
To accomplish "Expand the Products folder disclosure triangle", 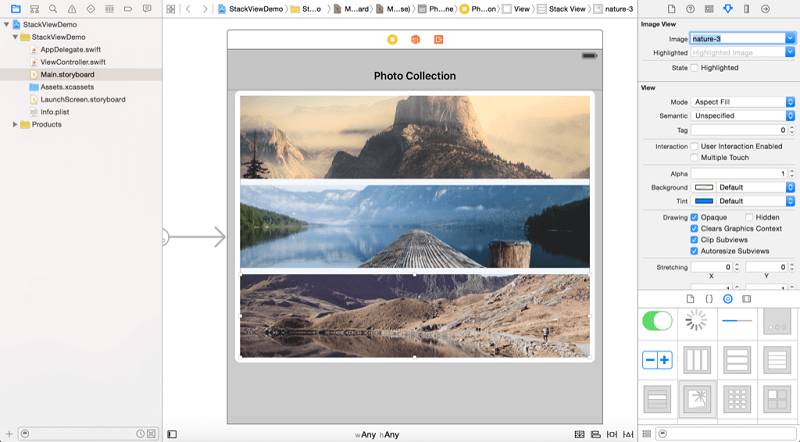I will pos(15,125).
